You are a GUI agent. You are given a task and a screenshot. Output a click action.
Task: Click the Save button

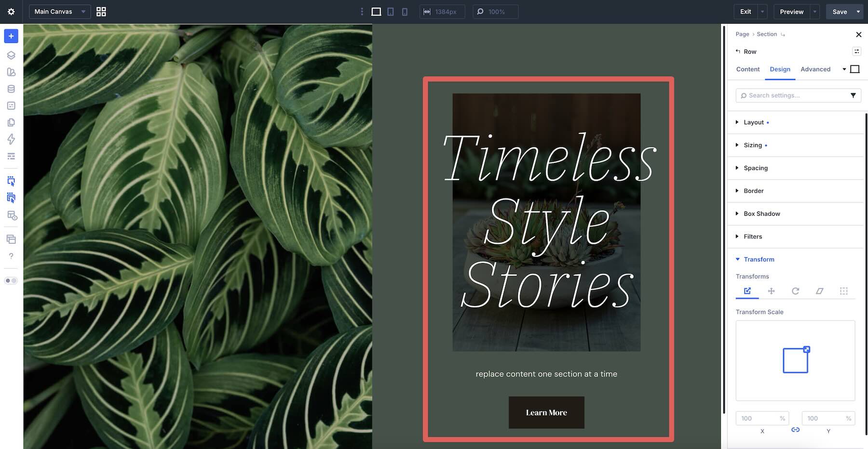[840, 12]
